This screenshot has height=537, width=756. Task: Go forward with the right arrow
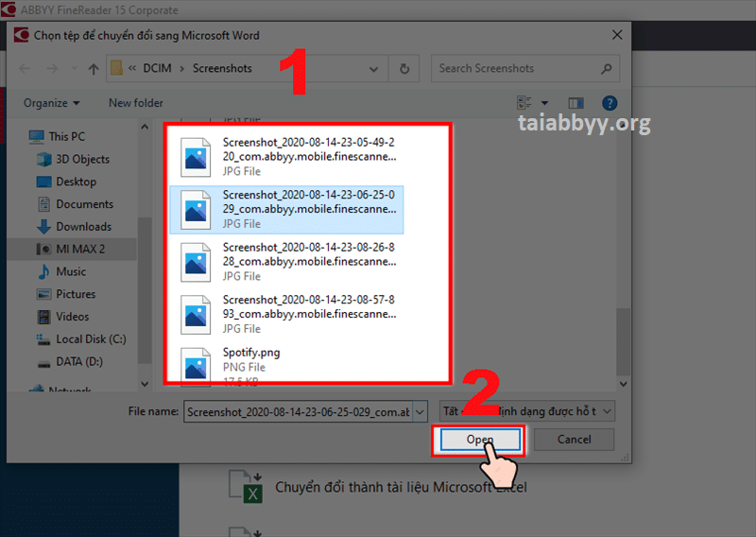click(52, 68)
